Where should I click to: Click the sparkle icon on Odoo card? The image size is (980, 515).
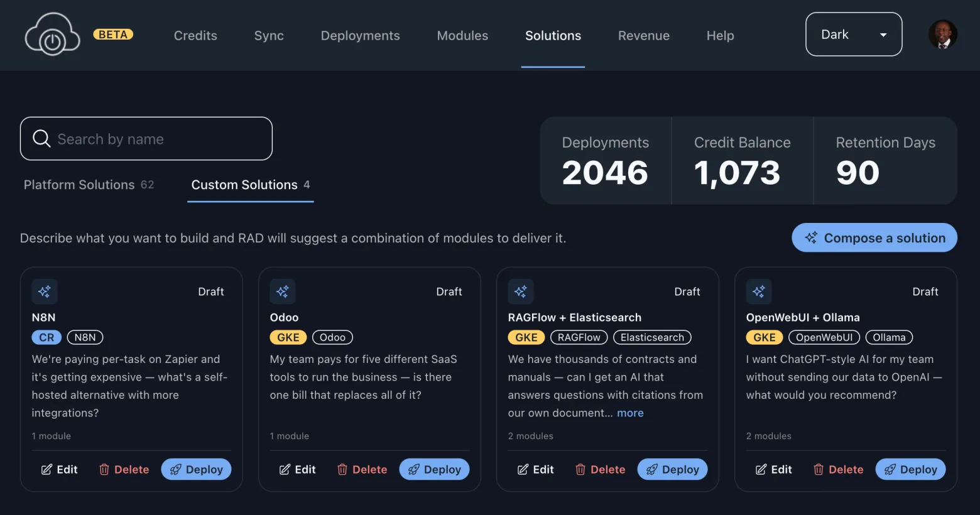tap(283, 291)
